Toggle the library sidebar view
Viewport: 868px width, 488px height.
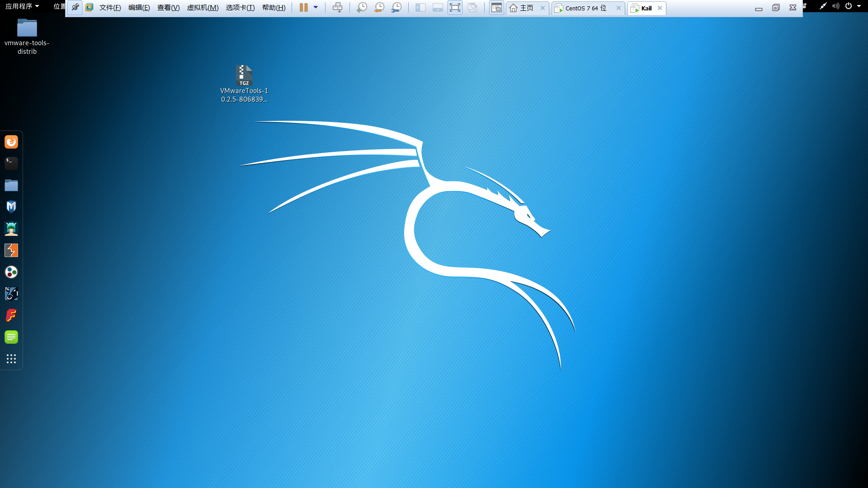(420, 7)
